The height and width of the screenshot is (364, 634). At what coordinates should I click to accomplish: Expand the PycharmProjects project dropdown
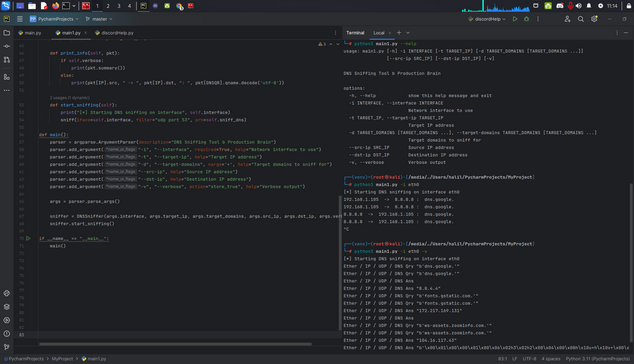(x=54, y=19)
